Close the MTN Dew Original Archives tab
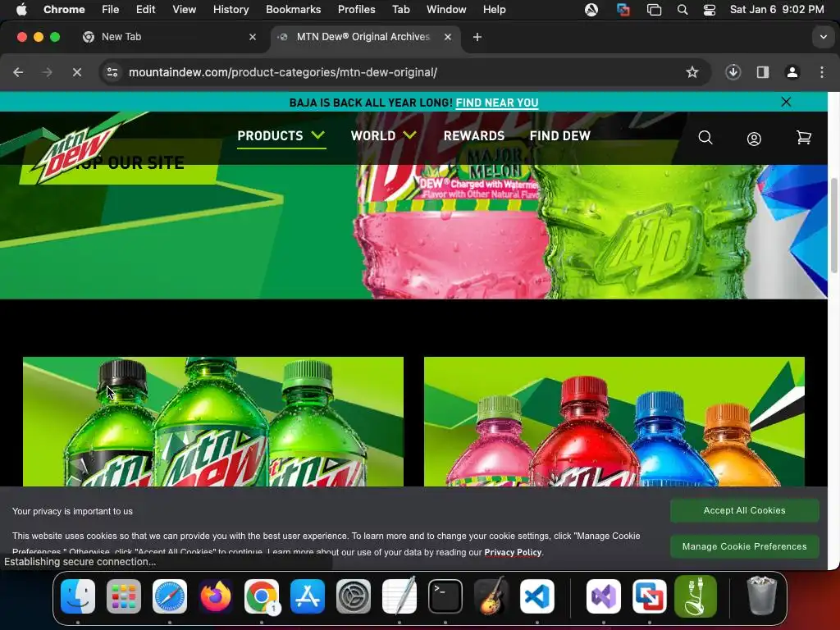The height and width of the screenshot is (630, 840). point(447,37)
